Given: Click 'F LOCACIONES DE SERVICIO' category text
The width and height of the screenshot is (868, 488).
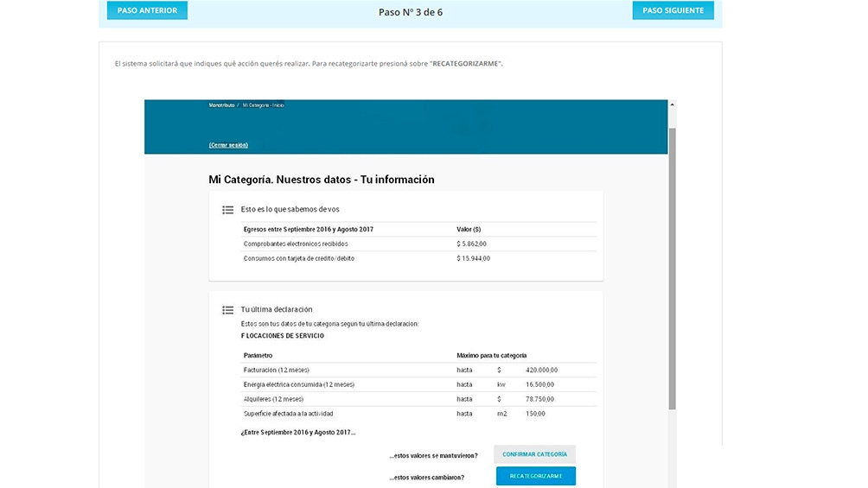Looking at the screenshot, I should click(x=283, y=336).
